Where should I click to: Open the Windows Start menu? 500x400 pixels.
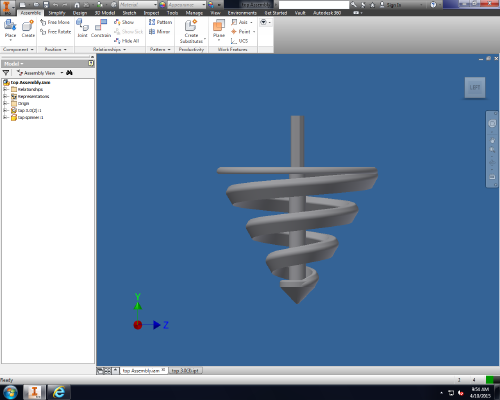click(x=10, y=392)
